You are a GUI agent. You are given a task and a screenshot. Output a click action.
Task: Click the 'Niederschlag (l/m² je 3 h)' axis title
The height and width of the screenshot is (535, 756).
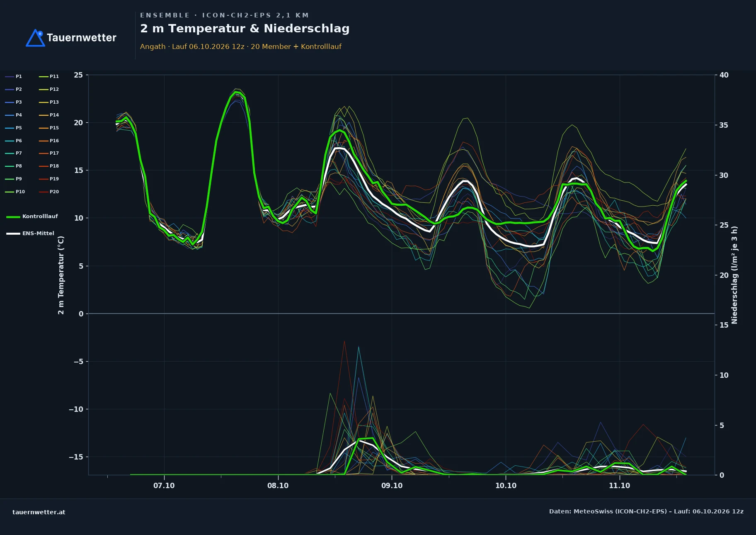734,275
